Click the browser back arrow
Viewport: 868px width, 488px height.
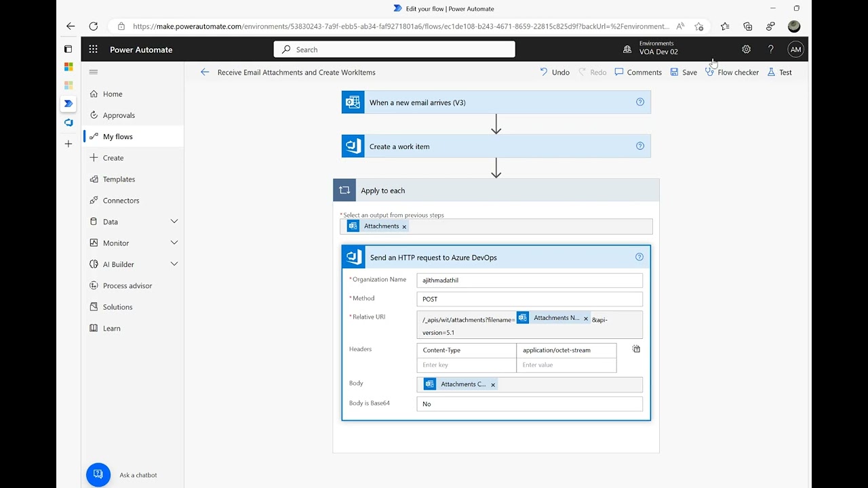[x=71, y=26]
